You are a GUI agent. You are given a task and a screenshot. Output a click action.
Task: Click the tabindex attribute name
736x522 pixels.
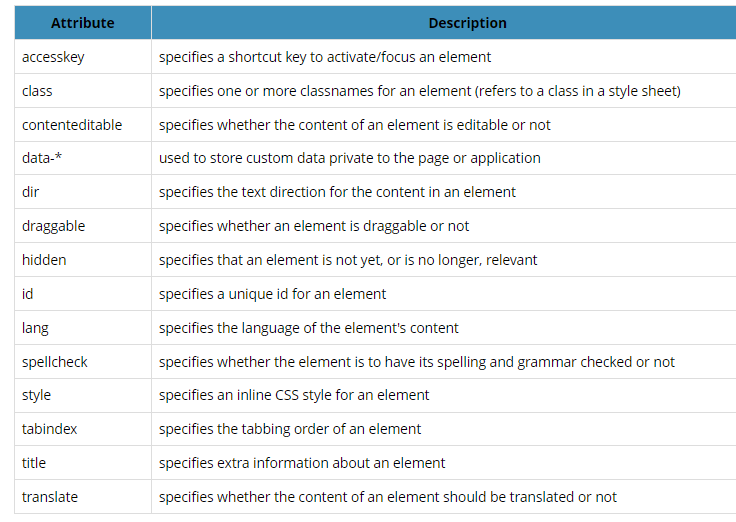pyautogui.click(x=49, y=429)
